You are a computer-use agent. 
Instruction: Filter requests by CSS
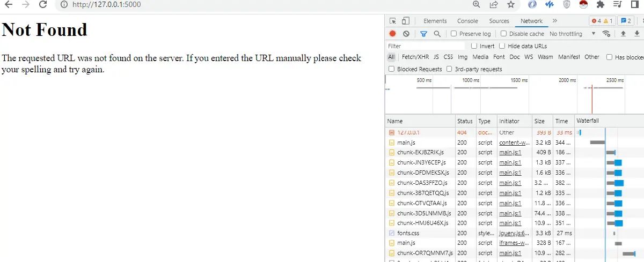pos(448,57)
